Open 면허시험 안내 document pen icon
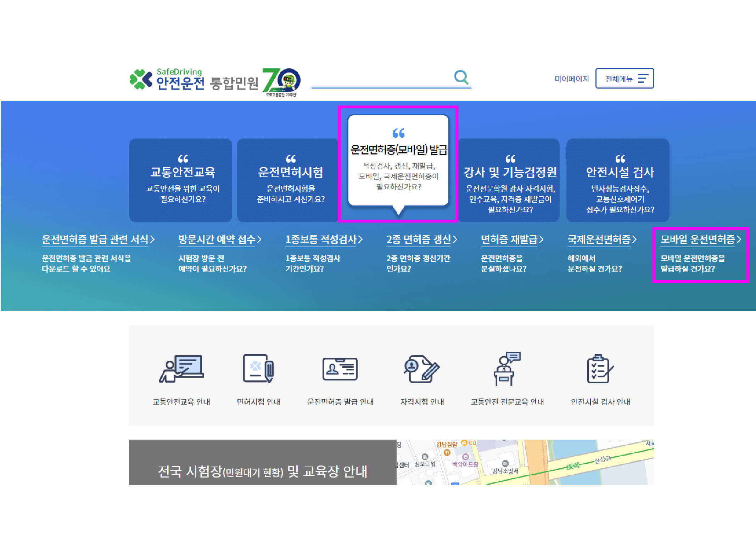 tap(258, 369)
